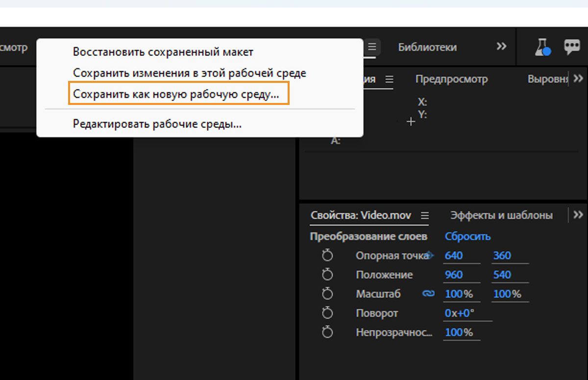Image resolution: width=588 pixels, height=380 pixels.
Task: Choose "Сохранить изменения в этой рабочей среде"
Action: (x=190, y=73)
